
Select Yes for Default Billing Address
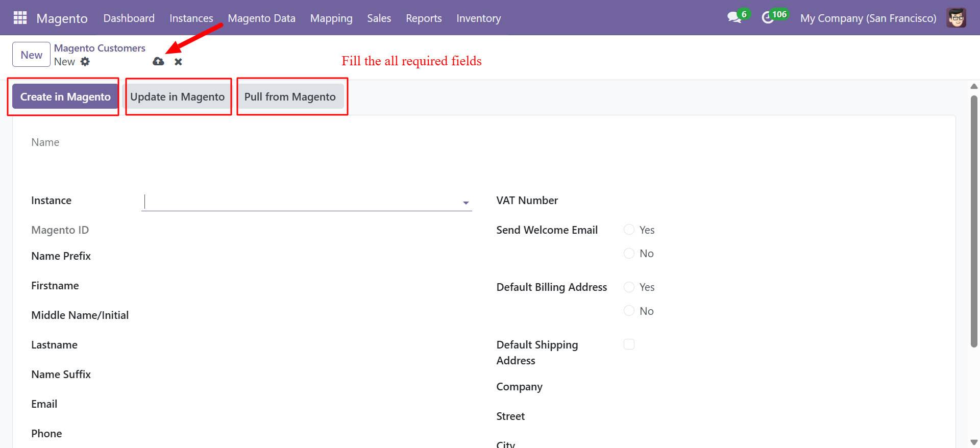point(629,287)
